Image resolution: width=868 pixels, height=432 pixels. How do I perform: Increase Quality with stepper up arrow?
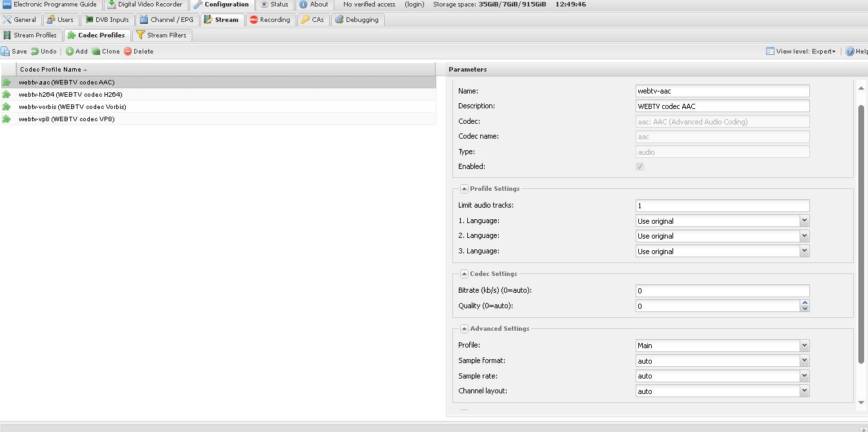click(804, 303)
